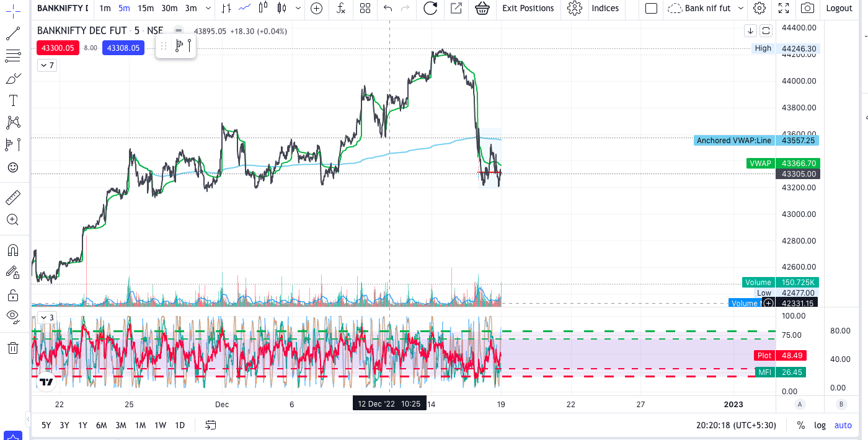Toggle lock all drawings
This screenshot has width=868, height=440.
click(13, 294)
